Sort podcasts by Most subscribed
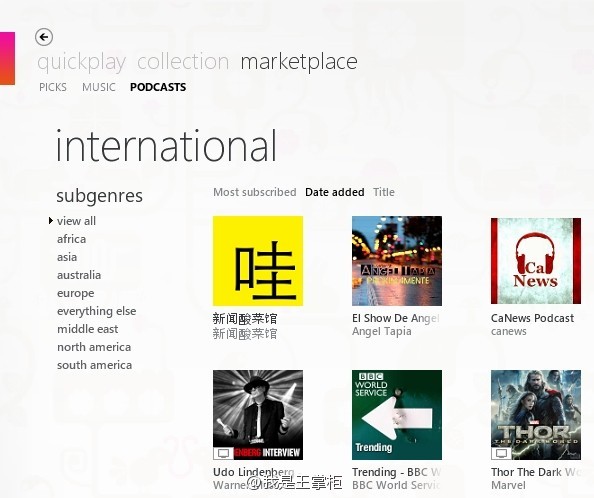 (255, 192)
